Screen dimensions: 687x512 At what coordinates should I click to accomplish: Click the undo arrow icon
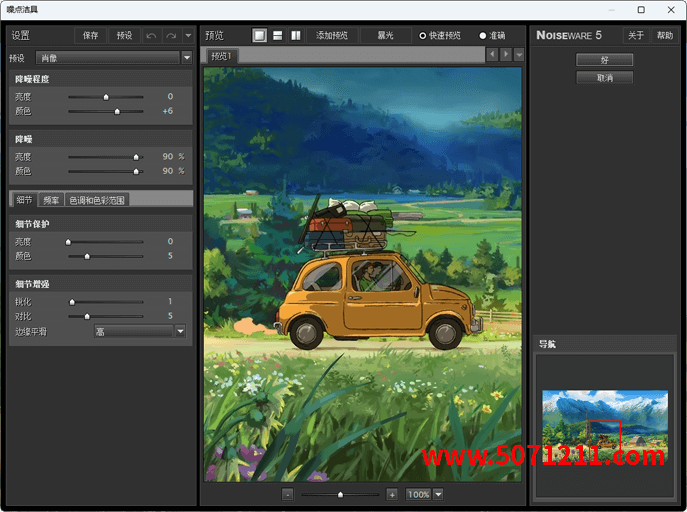[151, 35]
